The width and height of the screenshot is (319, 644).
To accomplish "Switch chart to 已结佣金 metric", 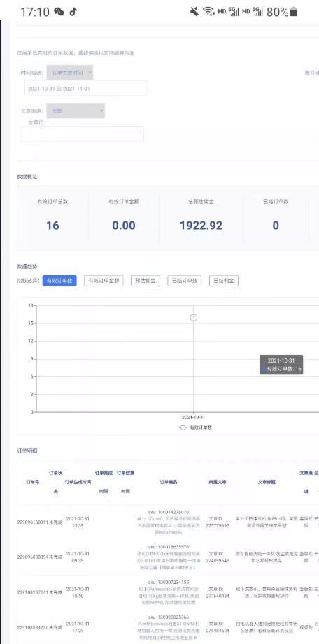I will point(223,281).
